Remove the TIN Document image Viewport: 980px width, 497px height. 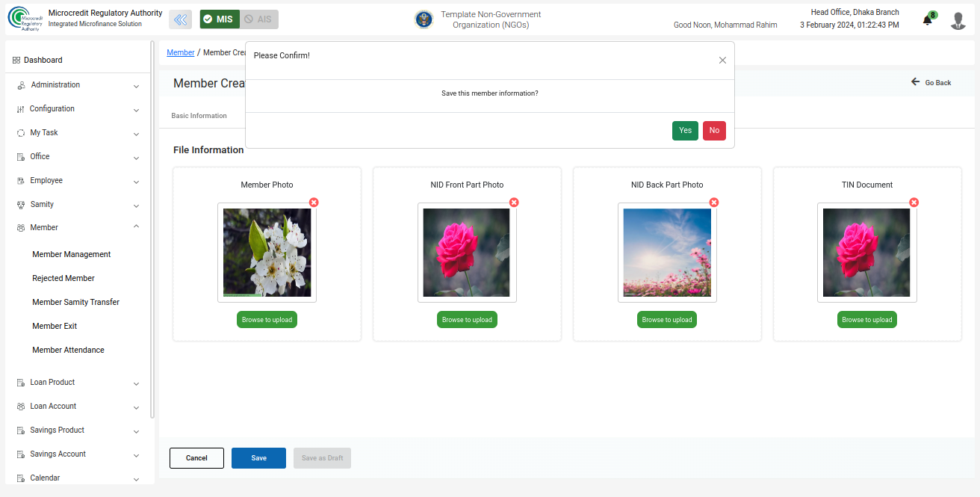pyautogui.click(x=914, y=203)
